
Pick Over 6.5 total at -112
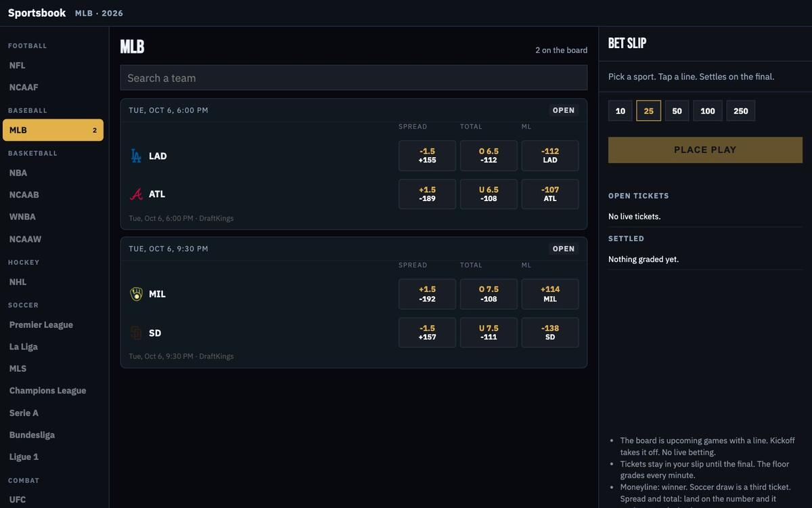pos(489,156)
